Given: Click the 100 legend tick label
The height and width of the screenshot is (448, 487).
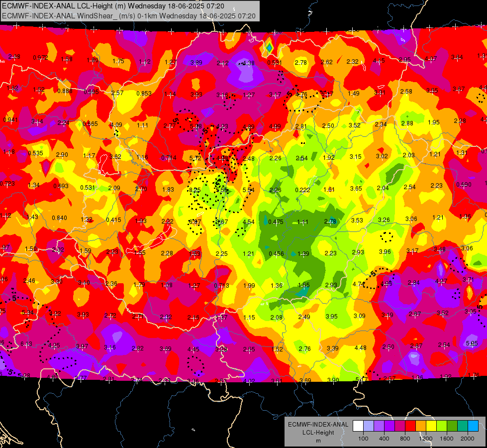Looking at the screenshot, I should point(363,439).
